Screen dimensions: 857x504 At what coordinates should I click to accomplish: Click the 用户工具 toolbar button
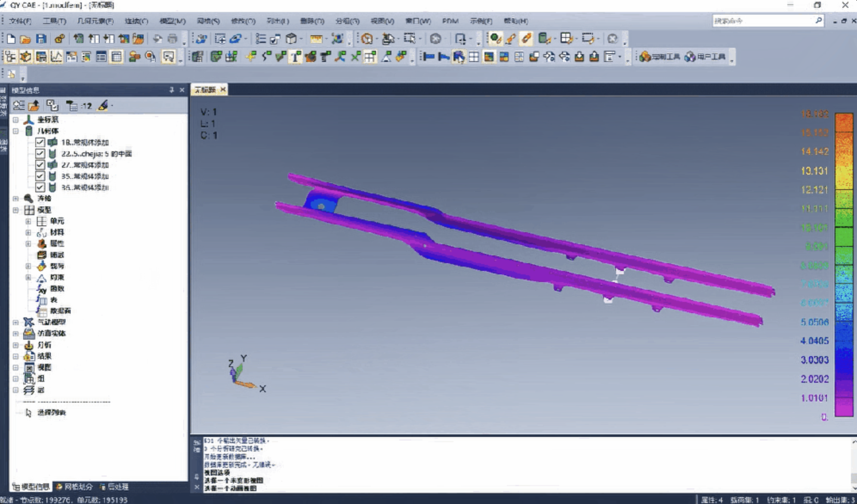[705, 57]
